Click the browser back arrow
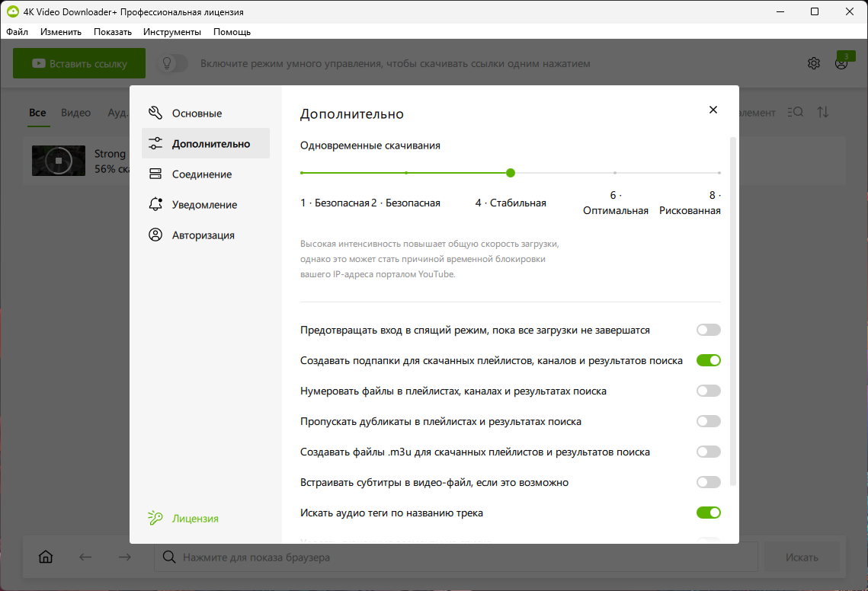 (x=85, y=557)
